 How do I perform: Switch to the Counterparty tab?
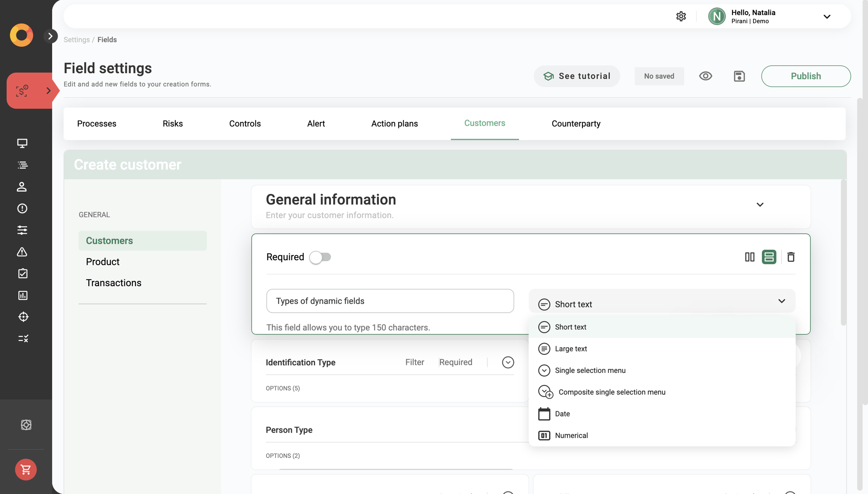(576, 124)
